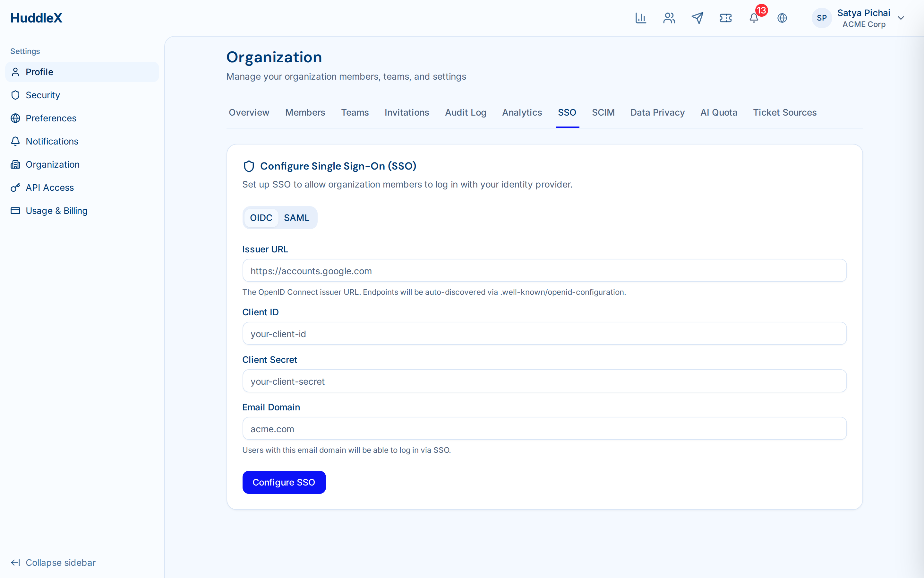Click the bell icon next to Notifications

(x=15, y=141)
